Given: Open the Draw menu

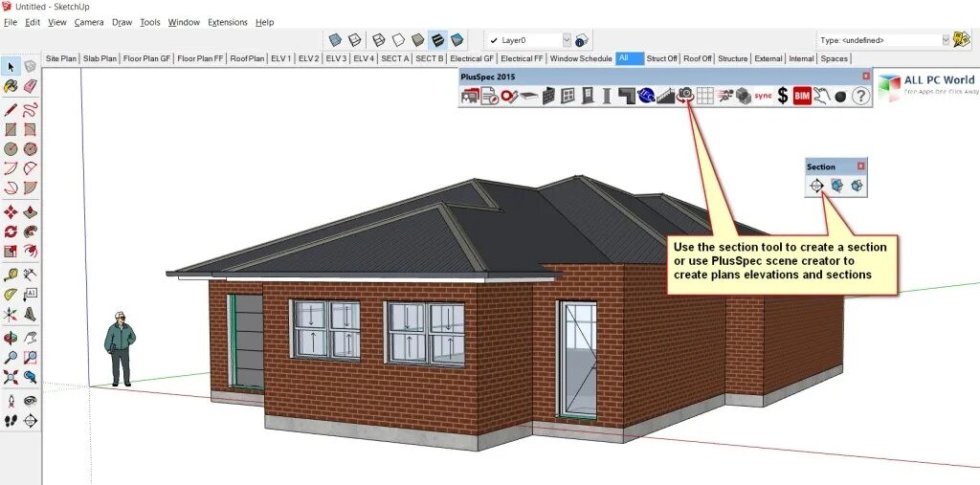Looking at the screenshot, I should coord(122,22).
